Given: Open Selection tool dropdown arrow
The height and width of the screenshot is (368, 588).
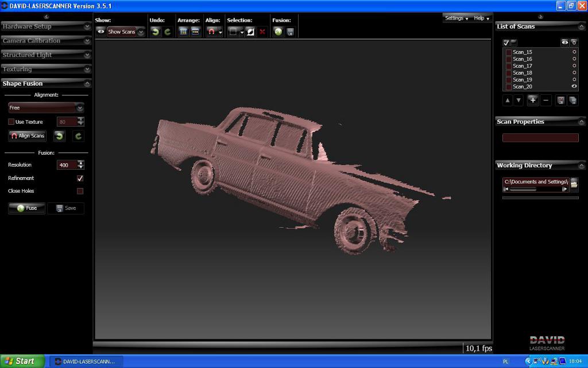Looking at the screenshot, I should click(242, 32).
